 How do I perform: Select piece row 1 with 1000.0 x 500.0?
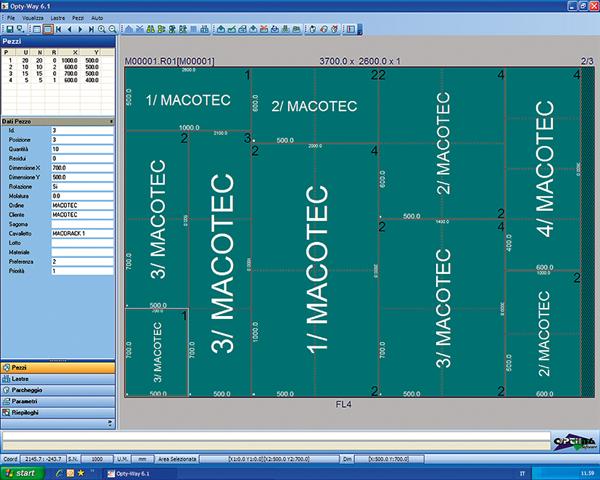[58, 60]
